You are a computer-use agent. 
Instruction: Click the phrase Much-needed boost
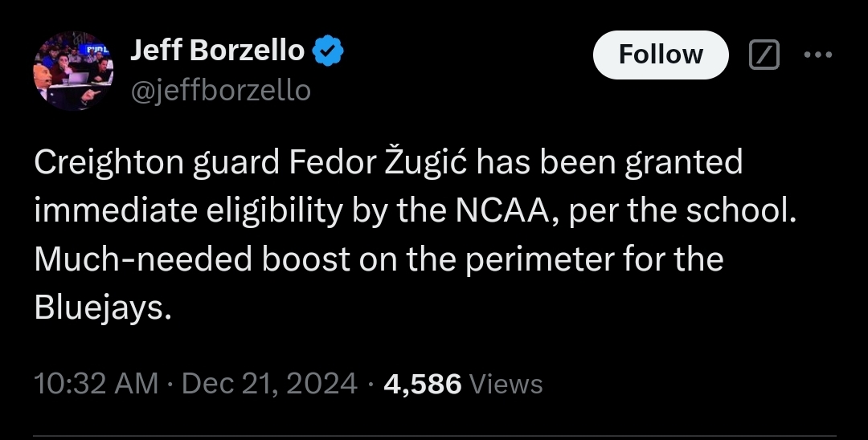coord(192,259)
